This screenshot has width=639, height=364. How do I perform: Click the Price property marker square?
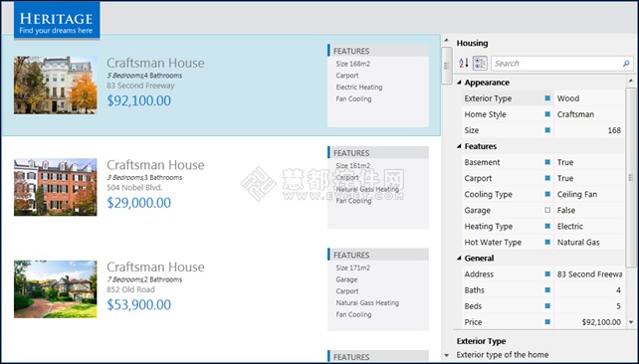click(547, 322)
